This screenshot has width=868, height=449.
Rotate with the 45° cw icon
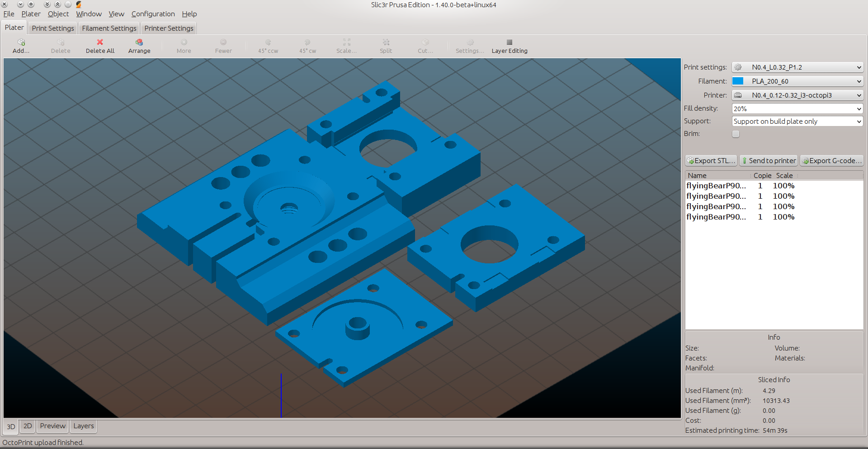307,42
